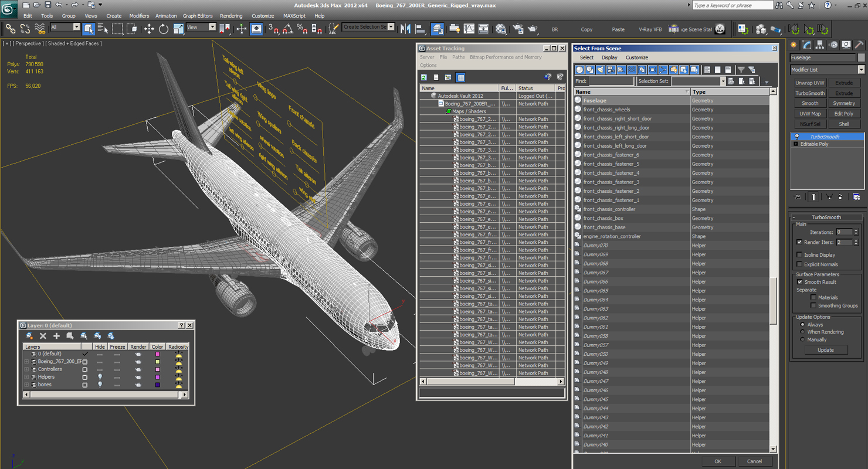Toggle Display Geometry filter in Select From Scene
This screenshot has height=469, width=868.
[579, 70]
